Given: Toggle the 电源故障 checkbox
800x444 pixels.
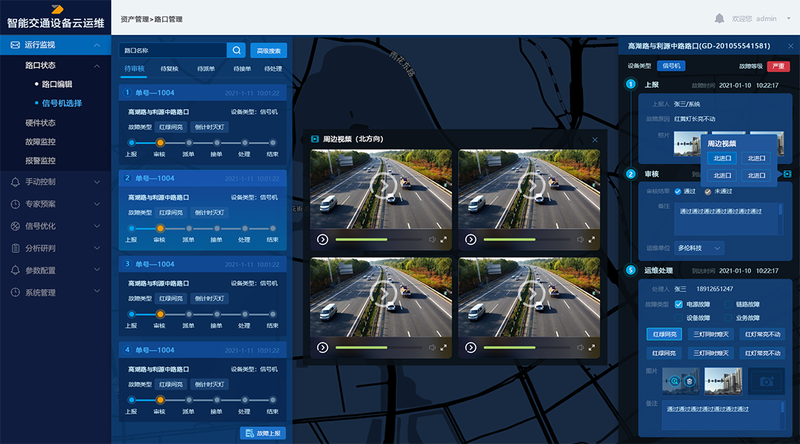Looking at the screenshot, I should point(679,304).
